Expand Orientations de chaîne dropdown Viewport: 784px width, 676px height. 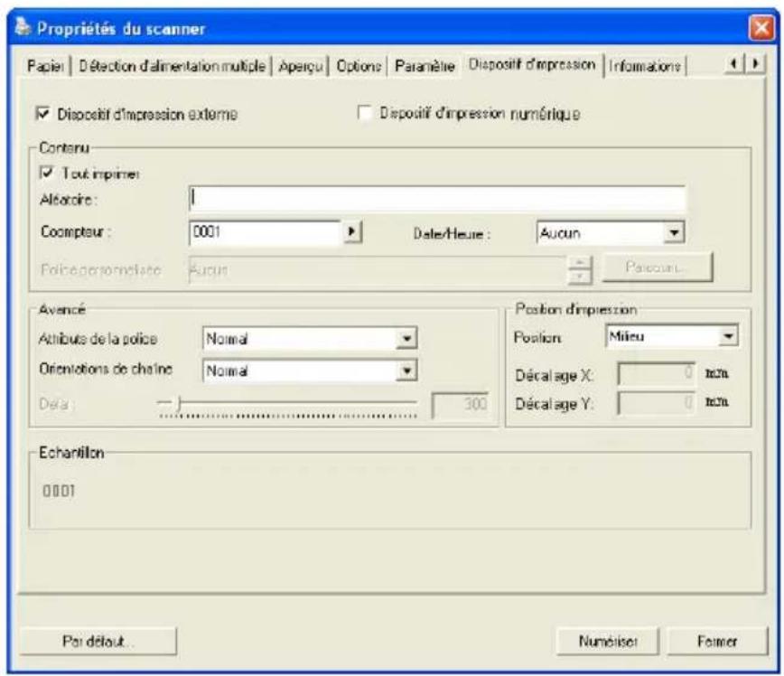pyautogui.click(x=407, y=371)
